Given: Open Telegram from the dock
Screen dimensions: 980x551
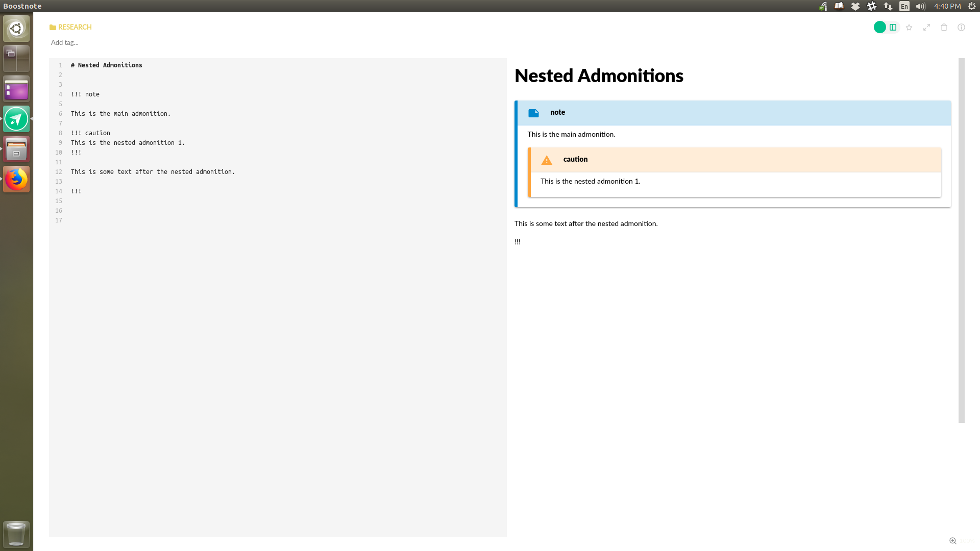Looking at the screenshot, I should pyautogui.click(x=16, y=118).
